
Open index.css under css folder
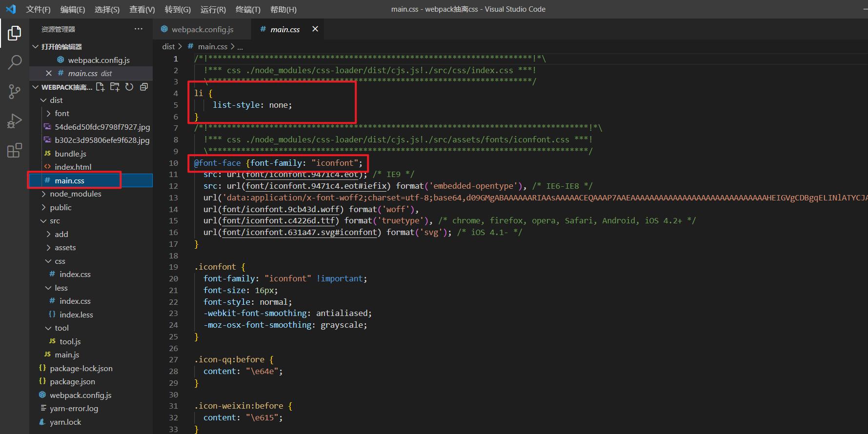(91, 274)
